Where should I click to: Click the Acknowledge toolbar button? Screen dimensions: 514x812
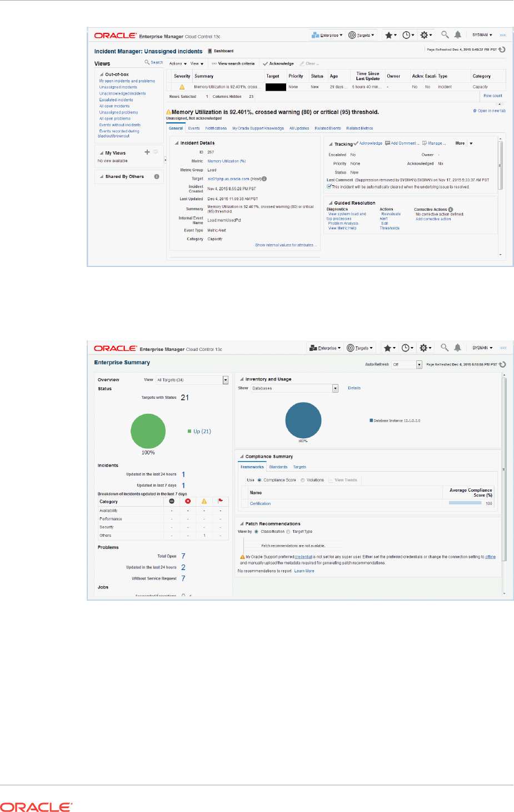click(278, 63)
